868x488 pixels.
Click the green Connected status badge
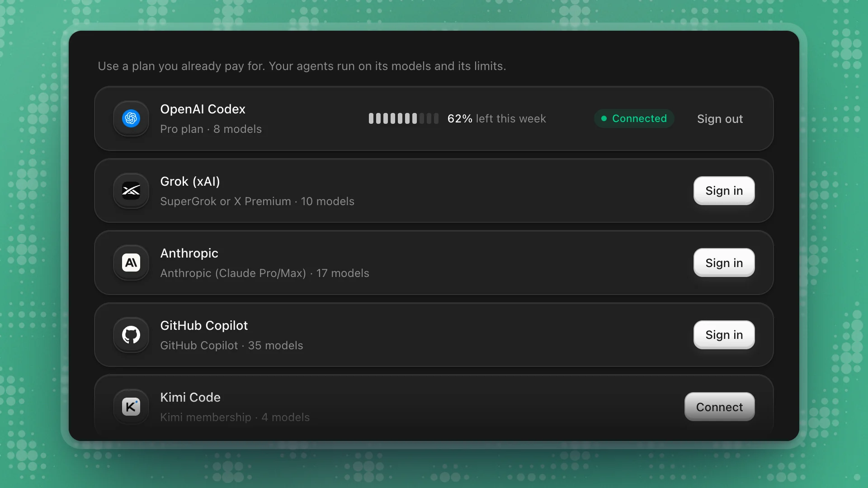(634, 118)
